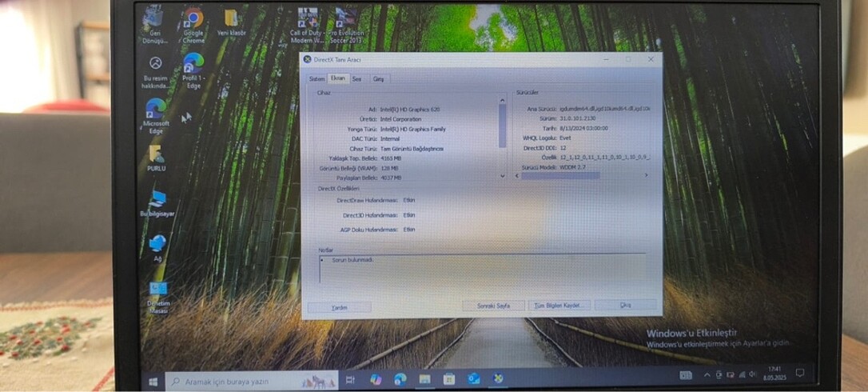Show hidden system tray icons
The image size is (868, 392).
[707, 375]
